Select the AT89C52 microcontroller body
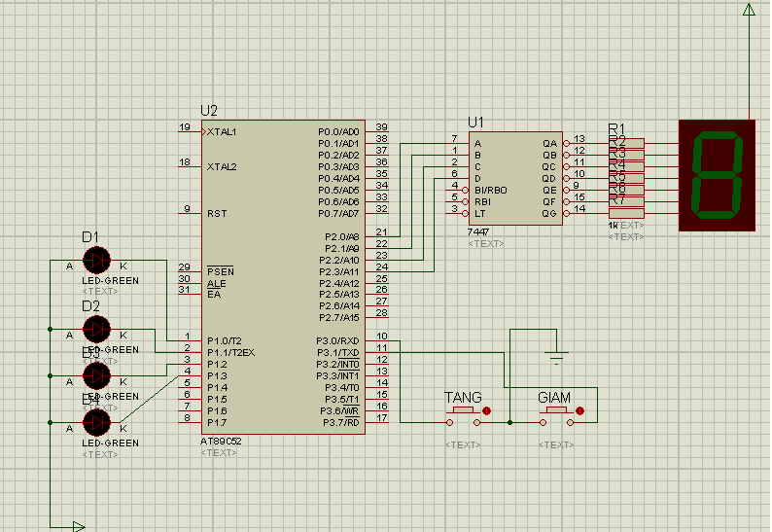 coord(284,277)
